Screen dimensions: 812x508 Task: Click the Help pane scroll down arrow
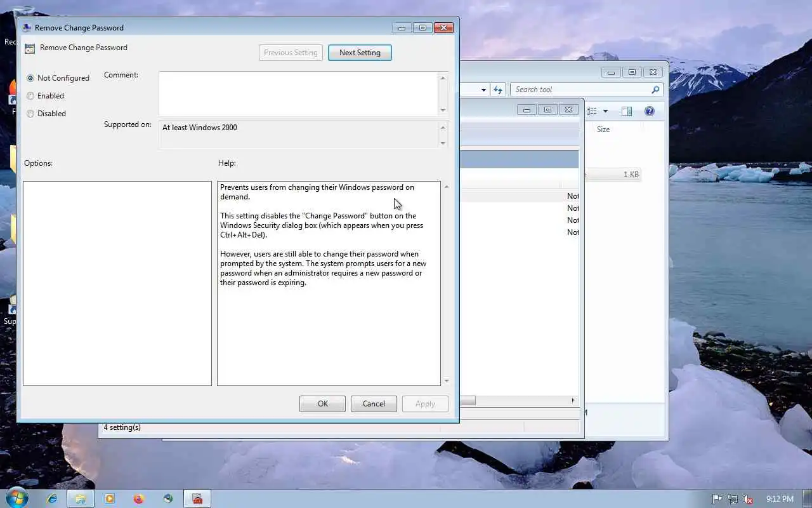coord(447,380)
